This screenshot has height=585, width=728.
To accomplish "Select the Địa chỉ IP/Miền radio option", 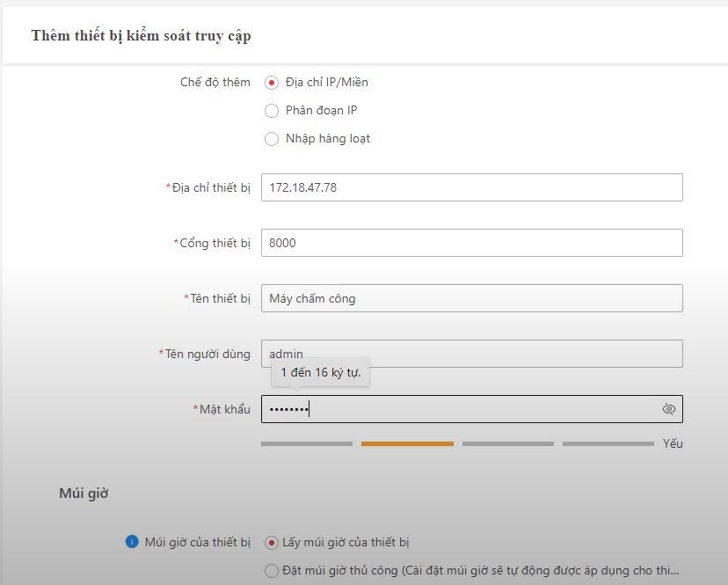I will click(x=272, y=83).
